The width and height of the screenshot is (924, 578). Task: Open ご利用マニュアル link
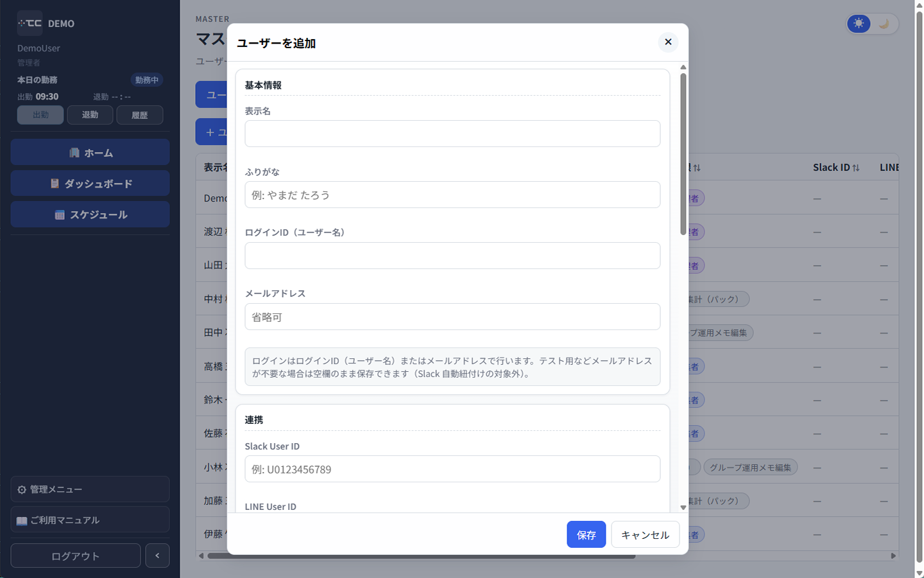(90, 520)
